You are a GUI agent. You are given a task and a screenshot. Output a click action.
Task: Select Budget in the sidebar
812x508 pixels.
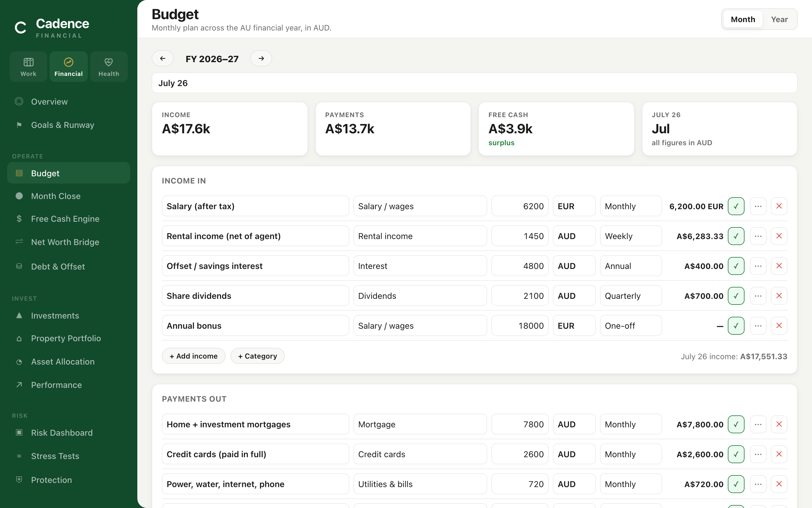point(68,173)
